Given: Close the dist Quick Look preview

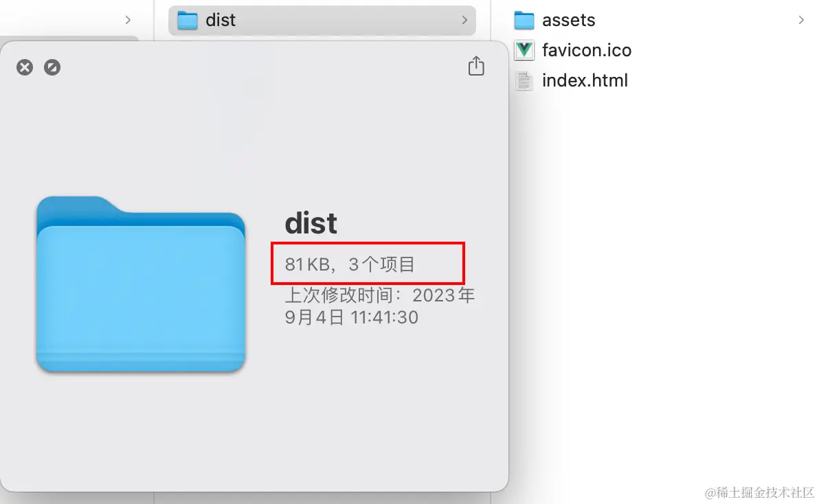Looking at the screenshot, I should pos(25,67).
